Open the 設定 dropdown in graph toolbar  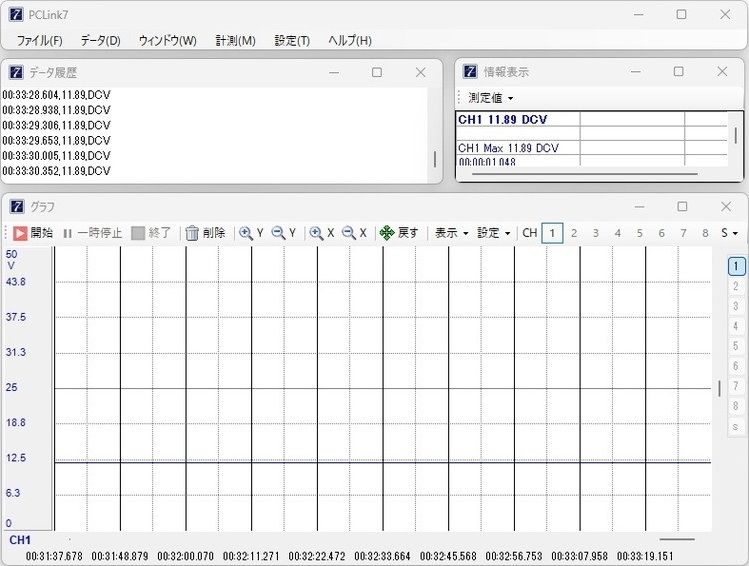493,233
